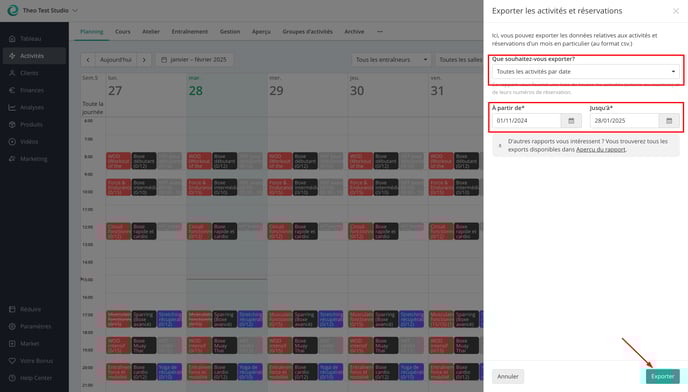The width and height of the screenshot is (688, 392).
Task: Click the Jusqu'à date field
Action: (624, 120)
